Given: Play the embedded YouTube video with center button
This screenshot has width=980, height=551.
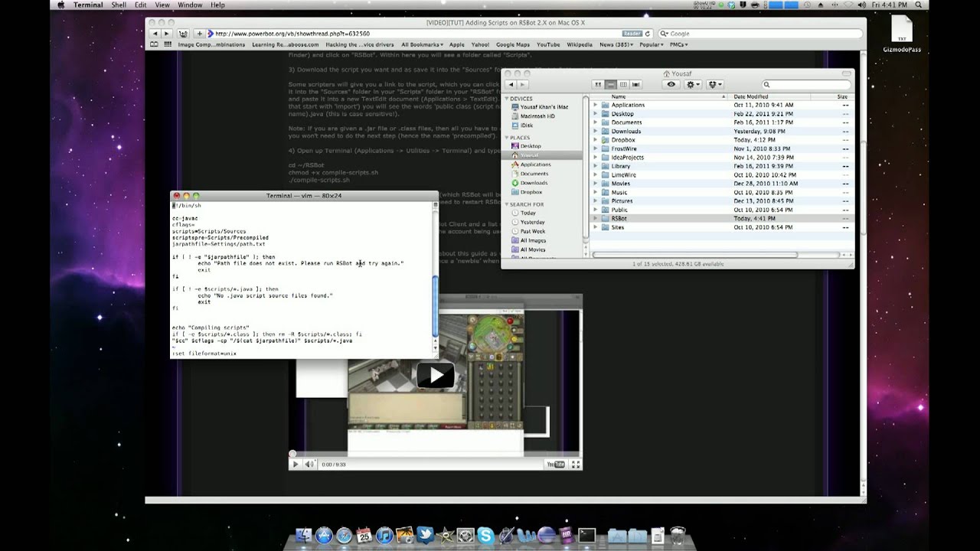Looking at the screenshot, I should pos(436,375).
